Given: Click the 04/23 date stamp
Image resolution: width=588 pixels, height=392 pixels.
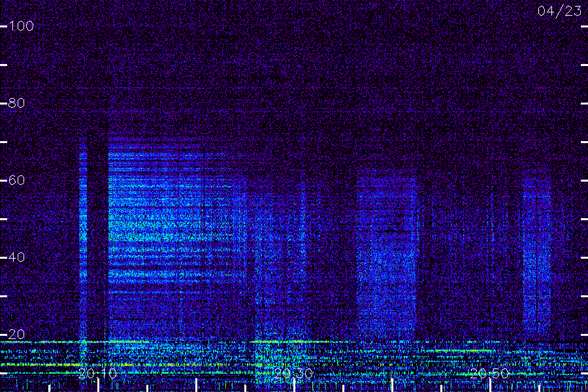Looking at the screenshot, I should pos(559,11).
